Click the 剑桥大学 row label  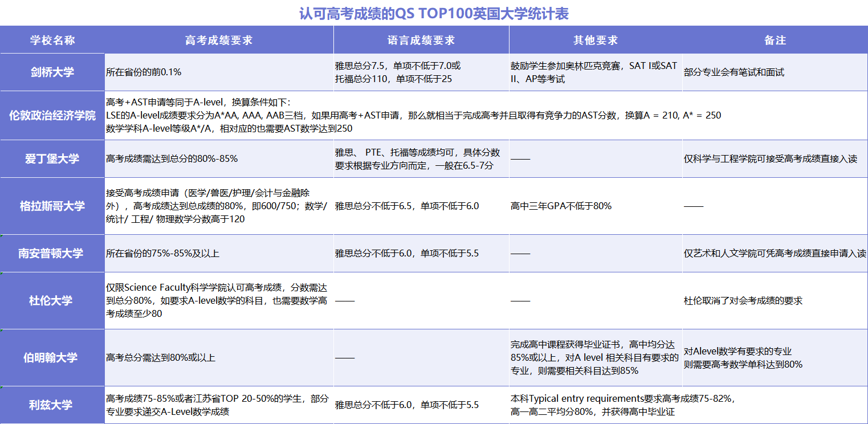52,72
